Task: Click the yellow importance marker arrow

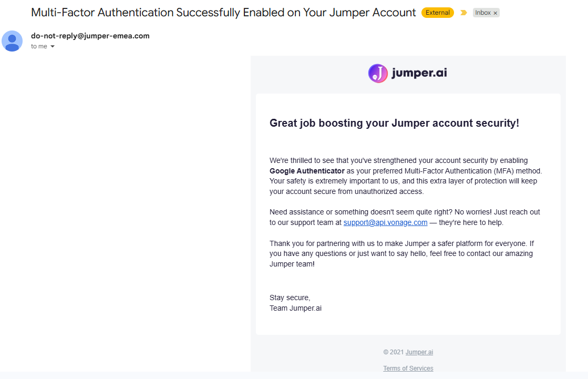Action: click(x=463, y=13)
